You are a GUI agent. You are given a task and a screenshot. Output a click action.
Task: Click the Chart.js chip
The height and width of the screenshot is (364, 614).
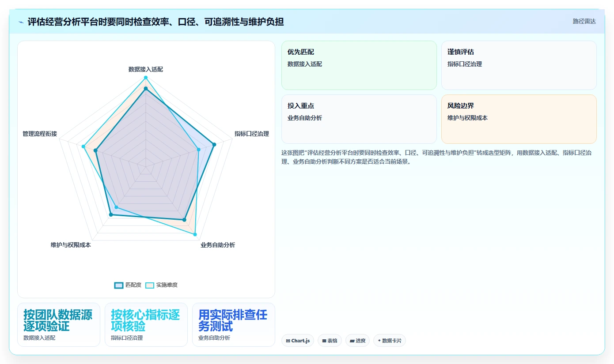(298, 341)
